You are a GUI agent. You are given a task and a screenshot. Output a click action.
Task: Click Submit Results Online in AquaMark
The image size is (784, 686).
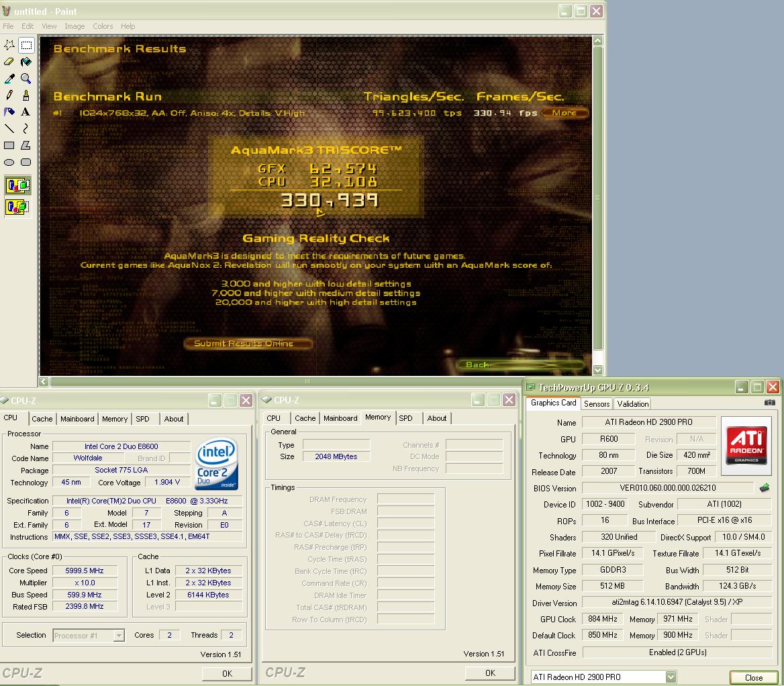click(248, 344)
